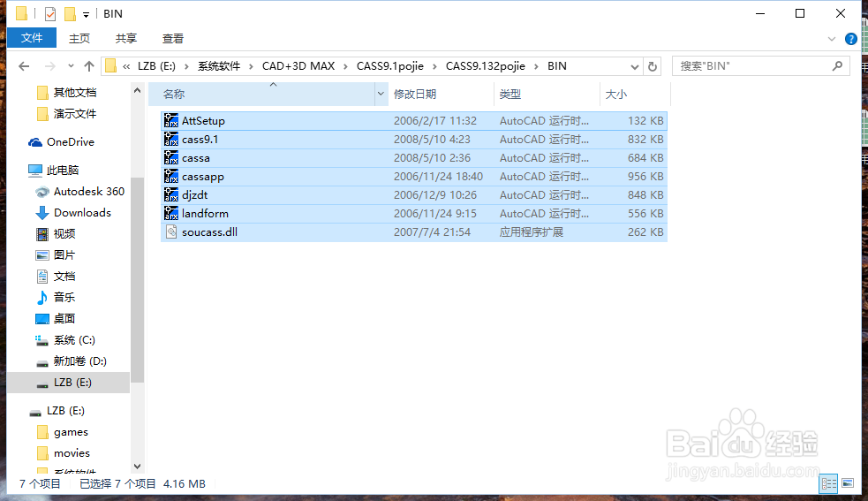Click navigation pane scroll down arrow

pyautogui.click(x=137, y=467)
